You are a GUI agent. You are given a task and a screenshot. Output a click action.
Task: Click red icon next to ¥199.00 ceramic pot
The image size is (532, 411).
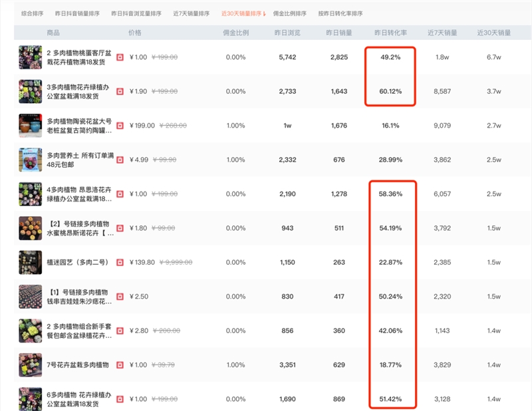(x=120, y=125)
